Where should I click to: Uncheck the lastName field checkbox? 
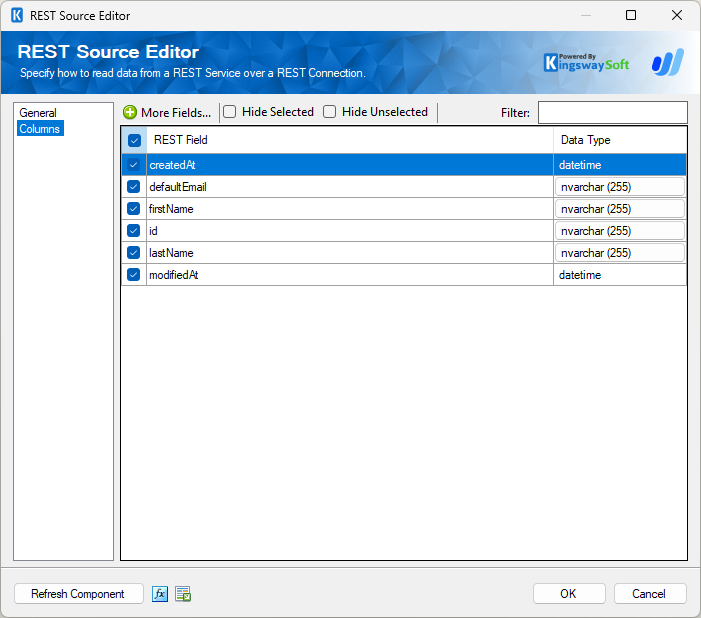(133, 252)
